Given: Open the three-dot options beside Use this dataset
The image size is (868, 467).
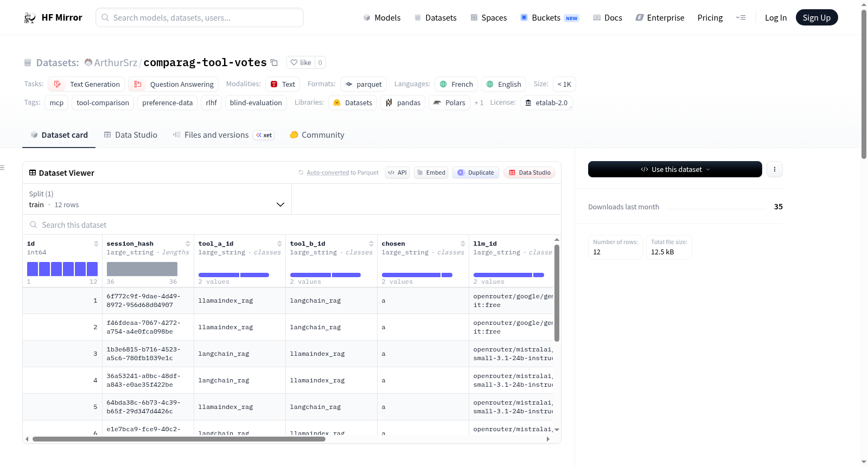Looking at the screenshot, I should [775, 169].
